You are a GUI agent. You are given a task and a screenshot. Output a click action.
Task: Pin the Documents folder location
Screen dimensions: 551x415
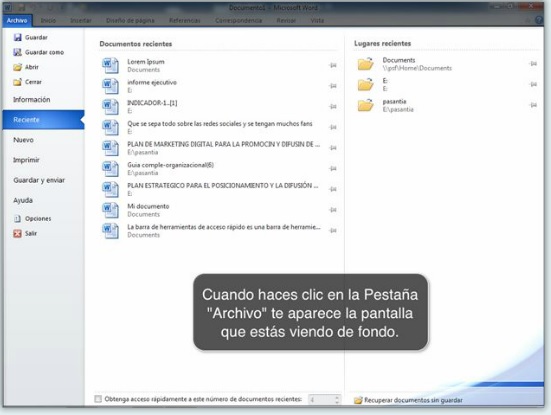coord(533,64)
